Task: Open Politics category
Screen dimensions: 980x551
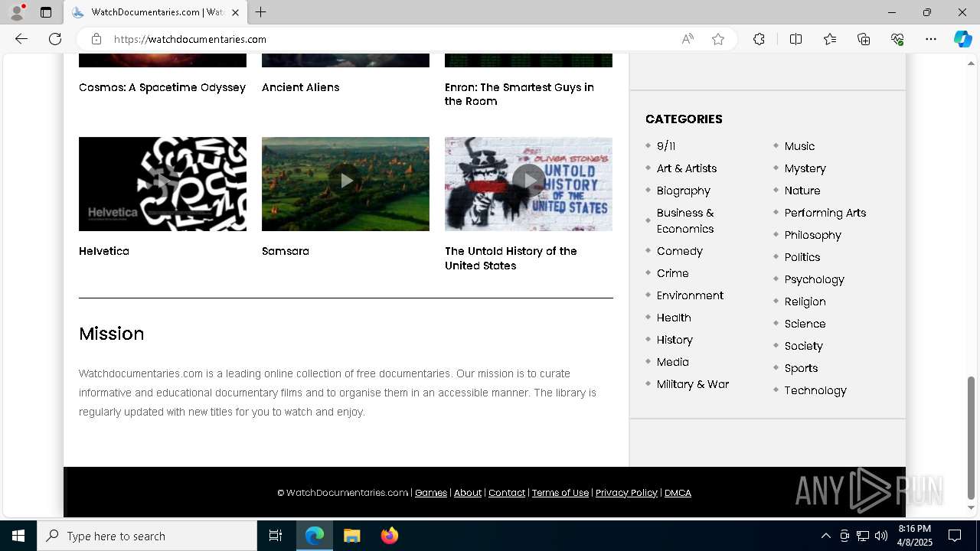Action: click(802, 257)
